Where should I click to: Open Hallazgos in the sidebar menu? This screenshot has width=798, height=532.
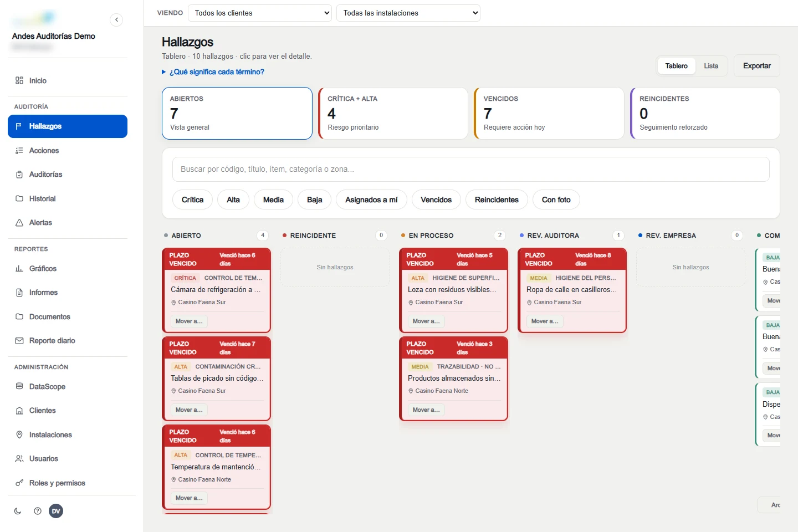68,126
